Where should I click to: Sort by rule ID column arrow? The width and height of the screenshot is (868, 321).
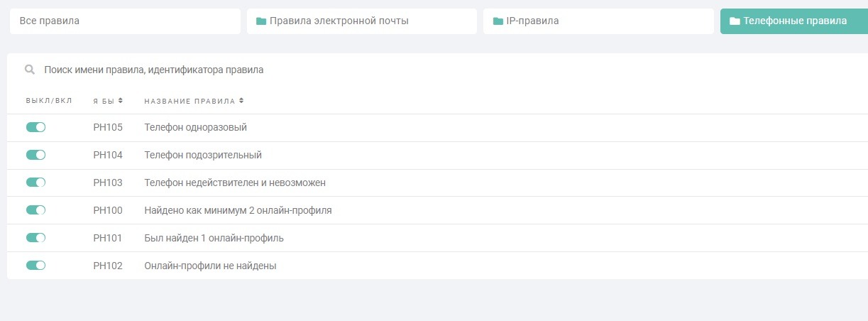[x=121, y=101]
